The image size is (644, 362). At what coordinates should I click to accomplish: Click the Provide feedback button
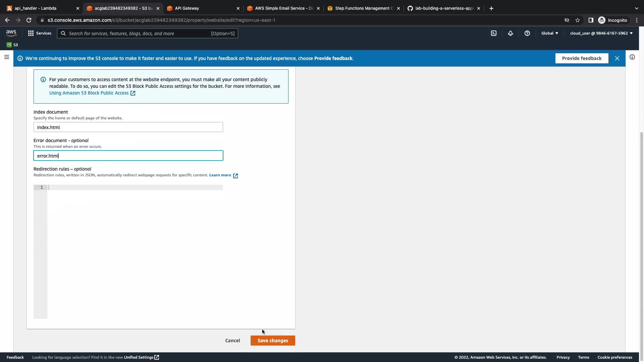581,58
